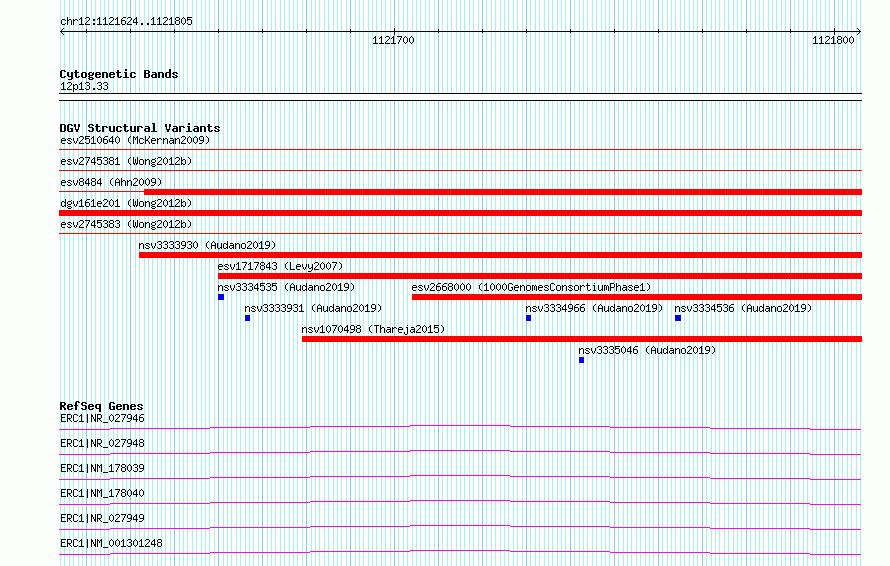Open nsv3334966 (Audano2019) label
This screenshot has width=890, height=566.
pos(594,308)
